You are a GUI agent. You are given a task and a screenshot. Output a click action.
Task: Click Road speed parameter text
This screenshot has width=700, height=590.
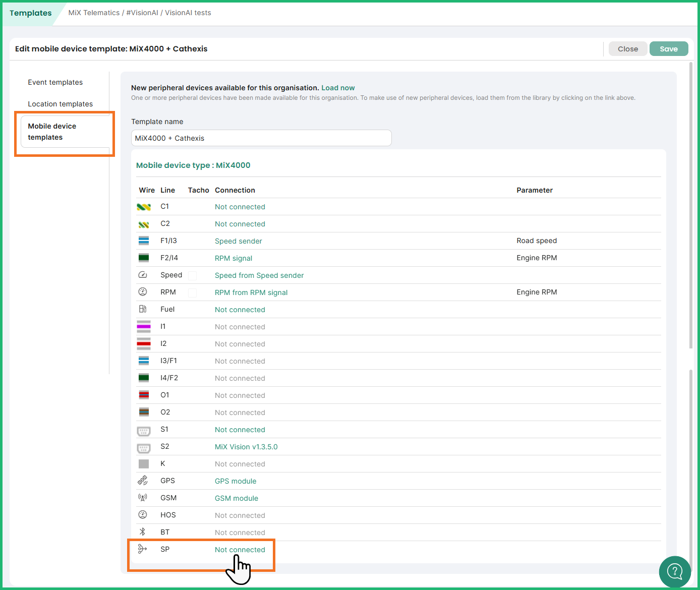point(537,241)
